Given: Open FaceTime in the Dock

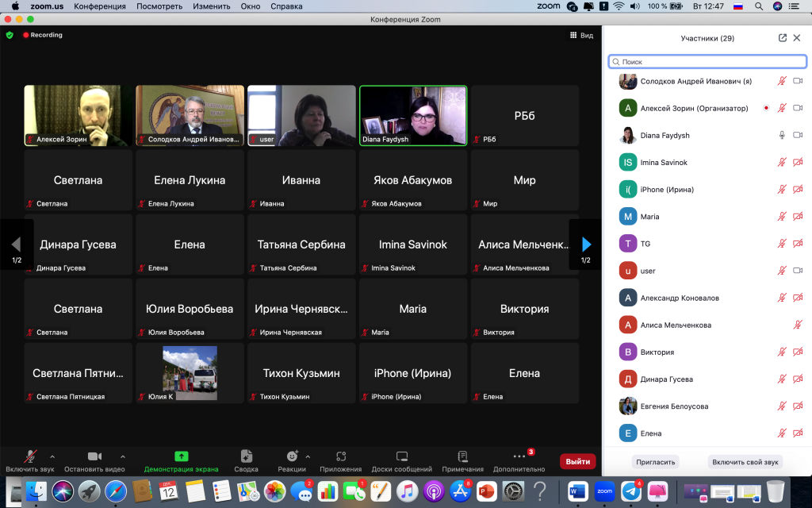Looking at the screenshot, I should click(354, 491).
